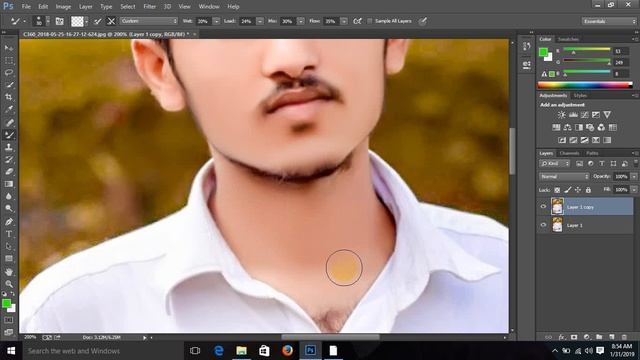Image resolution: width=640 pixels, height=360 pixels.
Task: Select the Spot Healing Brush tool
Action: pyautogui.click(x=9, y=122)
